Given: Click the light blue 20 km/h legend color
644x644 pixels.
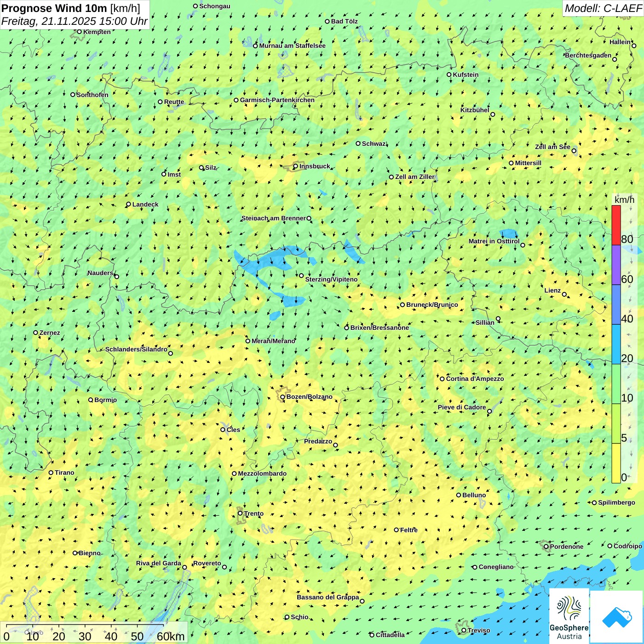Looking at the screenshot, I should (x=616, y=345).
